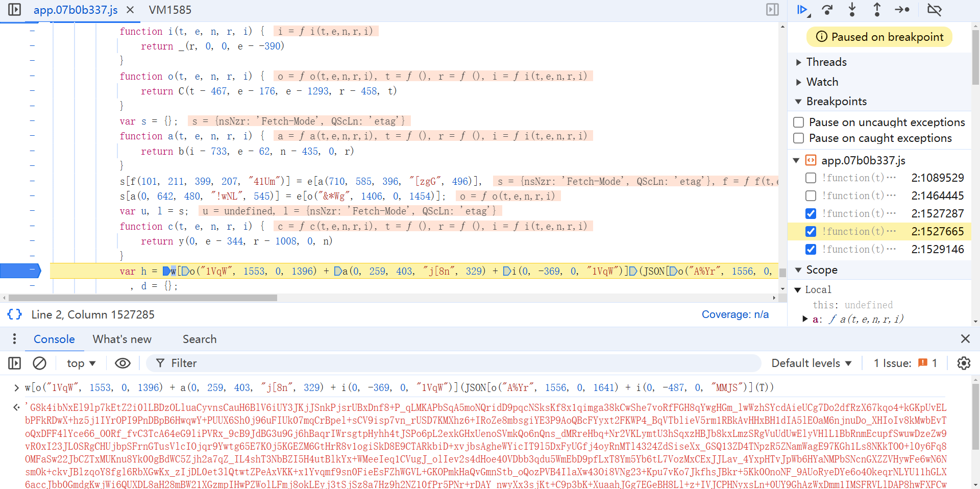Viewport: 980px width, 489px height.
Task: Click 'this: undefined' in Local scope
Action: [852, 305]
